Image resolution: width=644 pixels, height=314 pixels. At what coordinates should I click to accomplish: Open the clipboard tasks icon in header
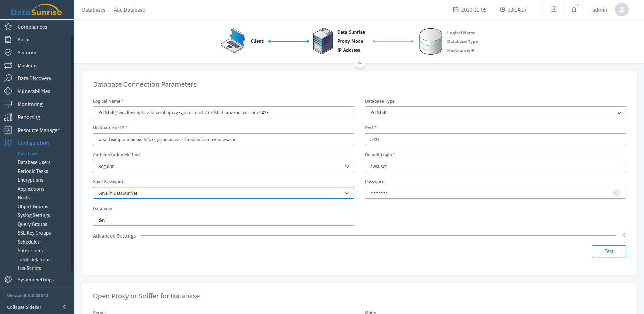pyautogui.click(x=554, y=10)
